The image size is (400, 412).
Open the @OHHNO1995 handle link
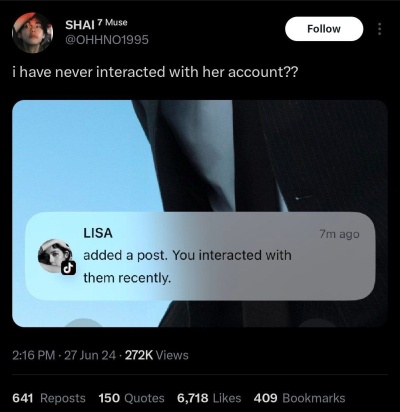pos(107,40)
